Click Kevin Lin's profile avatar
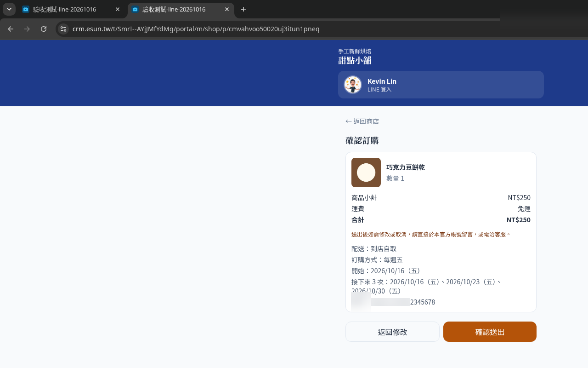The width and height of the screenshot is (588, 368). coord(353,85)
